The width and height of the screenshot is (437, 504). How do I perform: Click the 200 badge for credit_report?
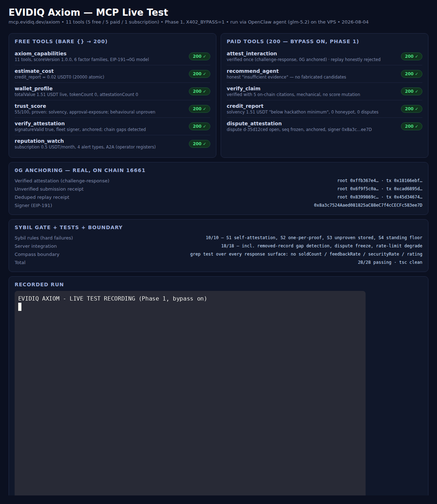[411, 109]
